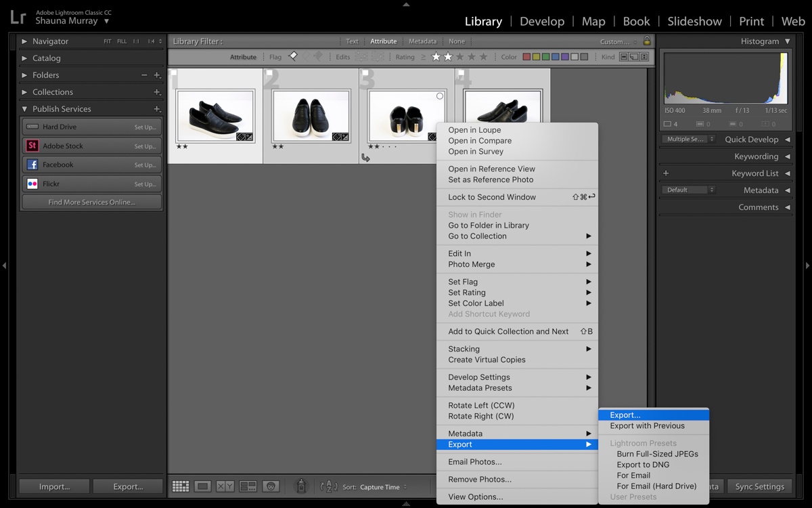This screenshot has height=508, width=812.
Task: Switch to Loupe view icon
Action: tap(202, 486)
